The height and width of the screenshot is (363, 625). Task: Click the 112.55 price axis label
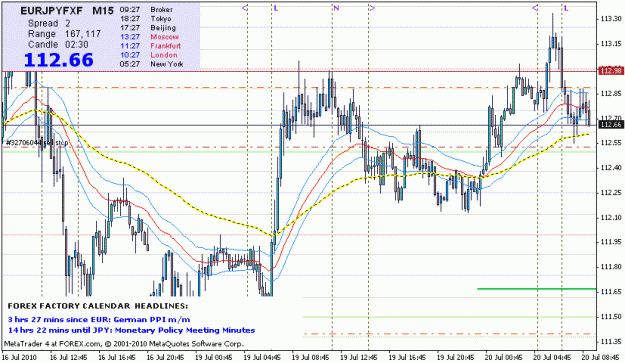611,143
